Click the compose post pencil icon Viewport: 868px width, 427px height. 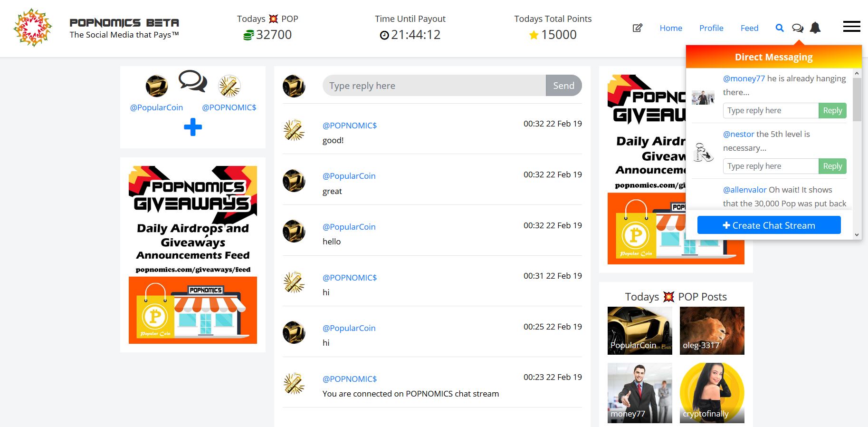(637, 28)
